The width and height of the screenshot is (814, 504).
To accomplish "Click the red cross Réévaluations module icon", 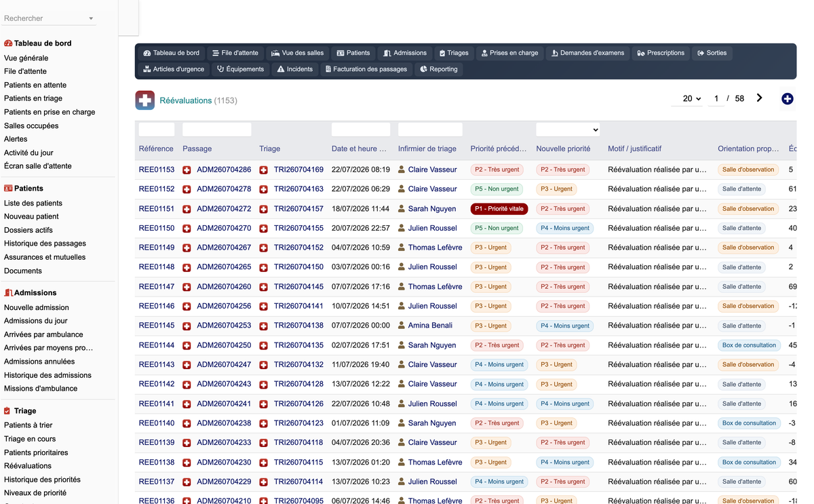I will tap(144, 100).
